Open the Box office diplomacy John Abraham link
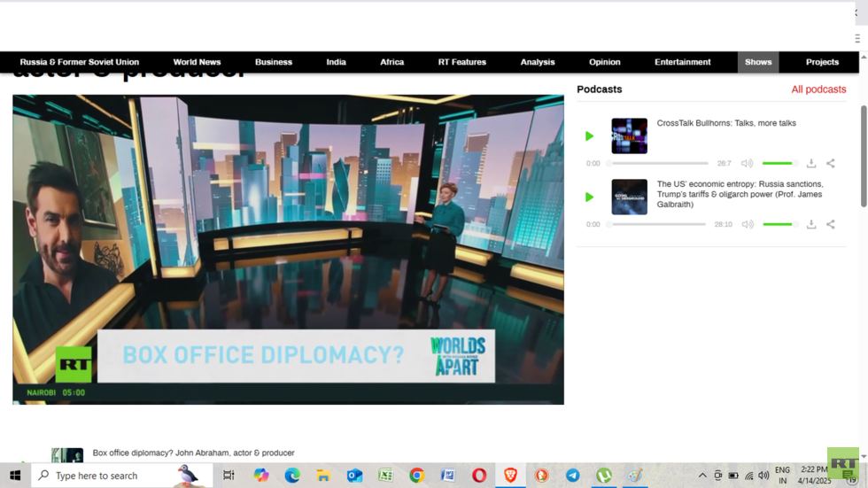The width and height of the screenshot is (868, 488). [x=193, y=453]
